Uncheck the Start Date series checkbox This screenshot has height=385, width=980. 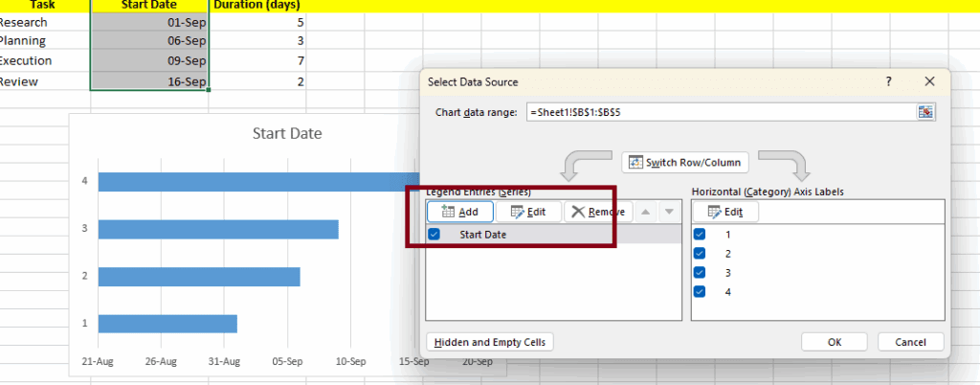(434, 235)
